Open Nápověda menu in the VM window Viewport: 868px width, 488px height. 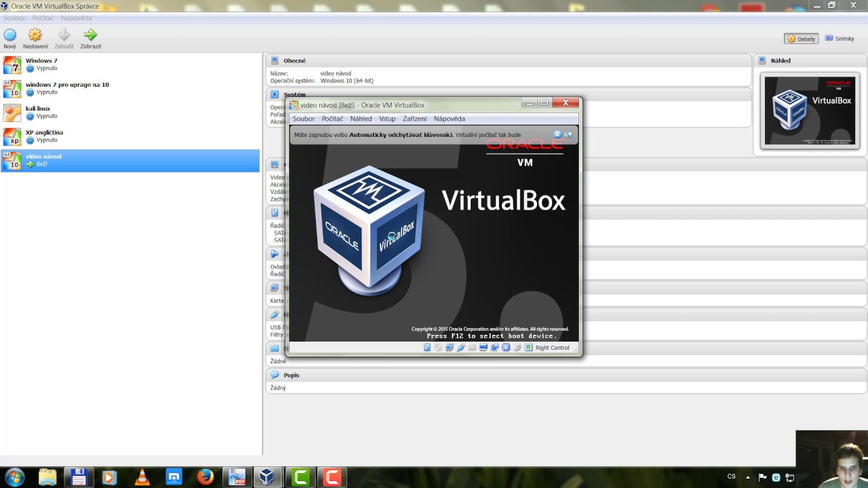tap(450, 119)
